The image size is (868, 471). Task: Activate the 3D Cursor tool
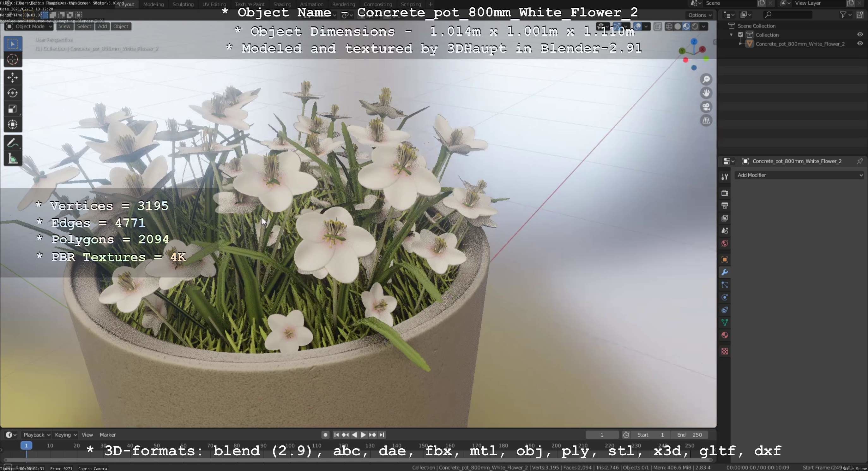[13, 60]
